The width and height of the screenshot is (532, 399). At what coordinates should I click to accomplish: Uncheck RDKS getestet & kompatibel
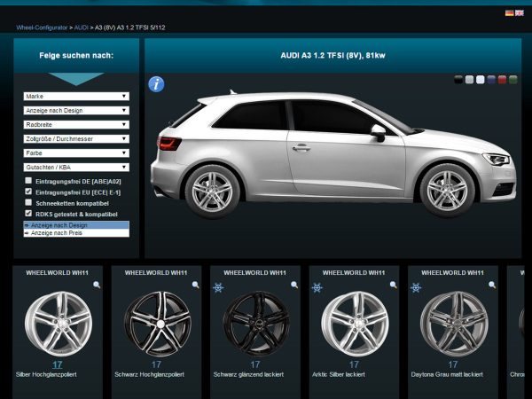pyautogui.click(x=28, y=214)
